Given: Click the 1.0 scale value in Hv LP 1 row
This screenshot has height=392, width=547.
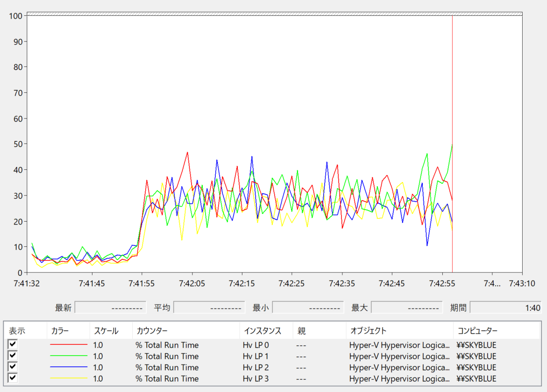Looking at the screenshot, I should (x=98, y=356).
